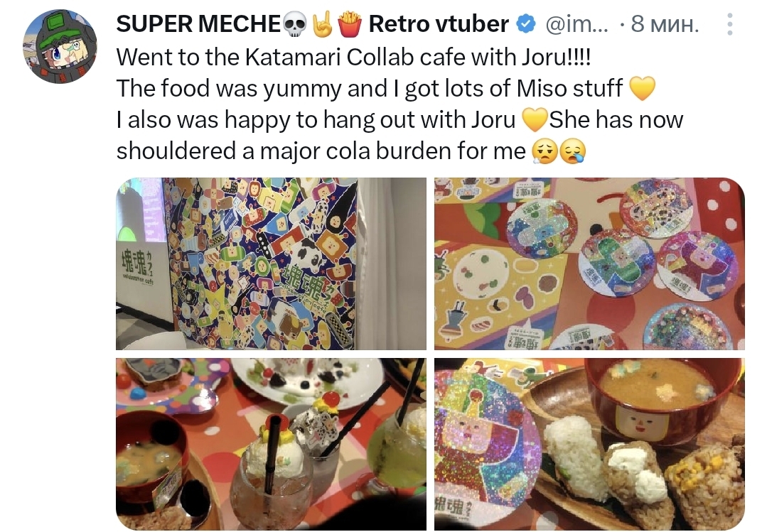The height and width of the screenshot is (532, 767).
Task: Open the onigiri and miso soup photo
Action: point(589,444)
